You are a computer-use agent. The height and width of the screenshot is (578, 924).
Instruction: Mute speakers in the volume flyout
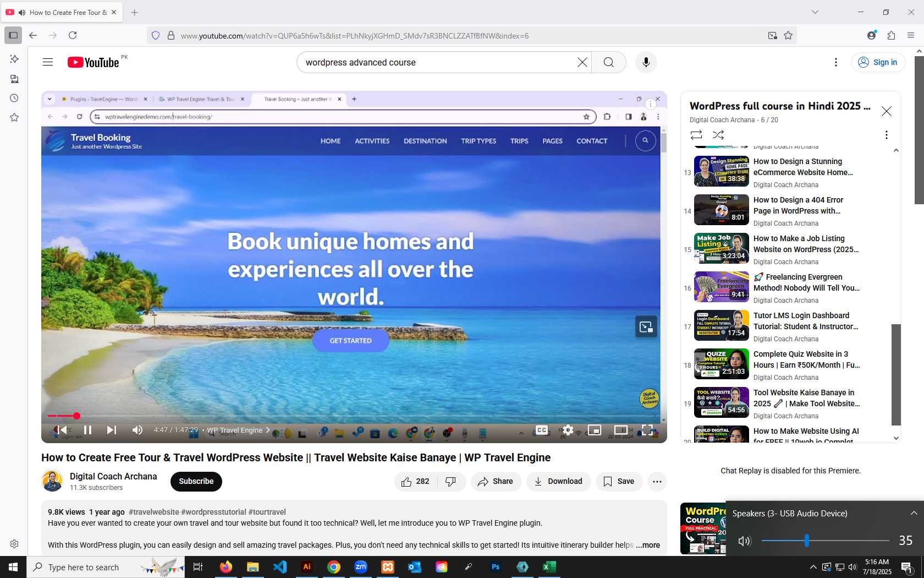[x=744, y=541]
